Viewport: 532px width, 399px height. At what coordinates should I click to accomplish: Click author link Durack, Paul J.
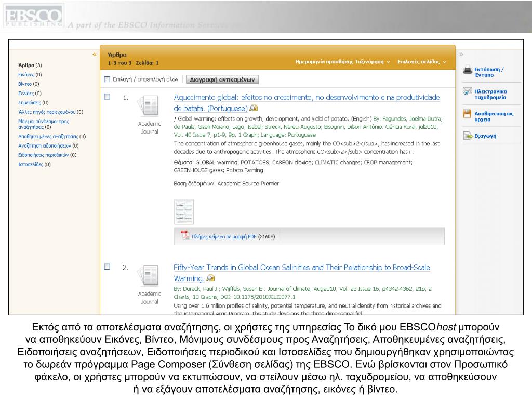202,289
